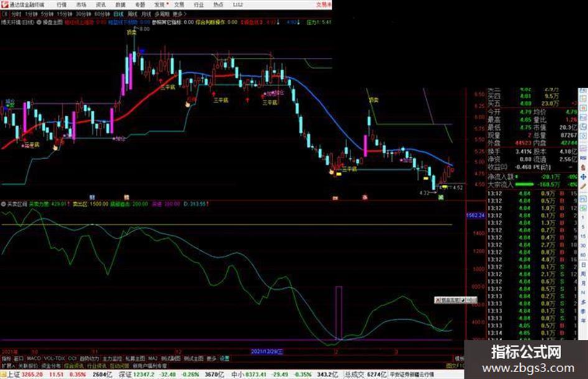Switch to the 60分钟 chart period
Viewport: 588px width, 379px height.
point(101,14)
